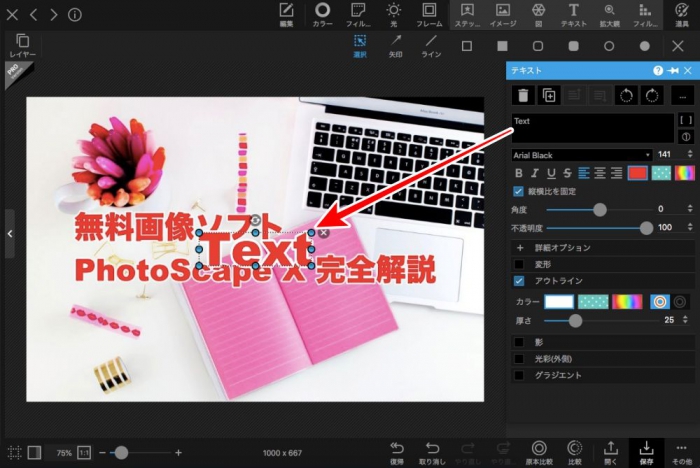
Task: Select the outlined rectangle shape
Action: pos(467,46)
